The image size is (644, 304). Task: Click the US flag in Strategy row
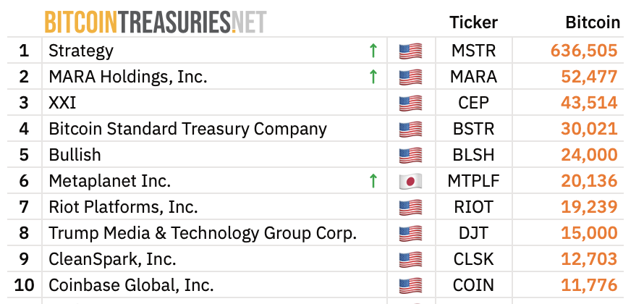(x=410, y=51)
